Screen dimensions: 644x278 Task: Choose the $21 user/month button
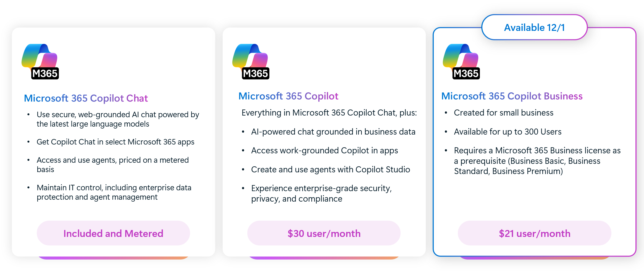click(534, 233)
